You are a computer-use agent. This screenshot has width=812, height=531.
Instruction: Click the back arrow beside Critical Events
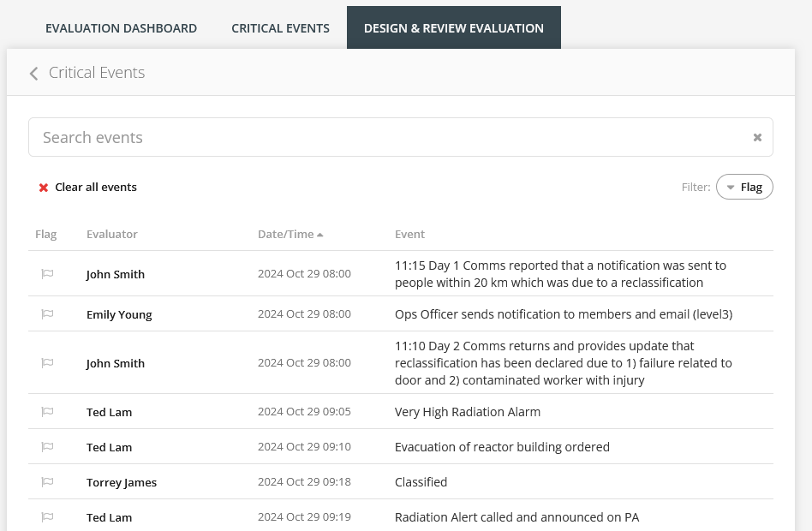click(33, 73)
